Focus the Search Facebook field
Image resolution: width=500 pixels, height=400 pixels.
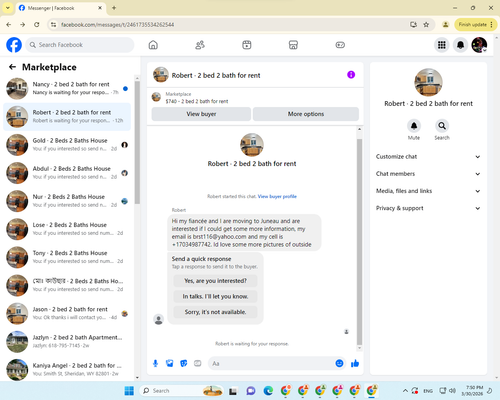pos(80,45)
